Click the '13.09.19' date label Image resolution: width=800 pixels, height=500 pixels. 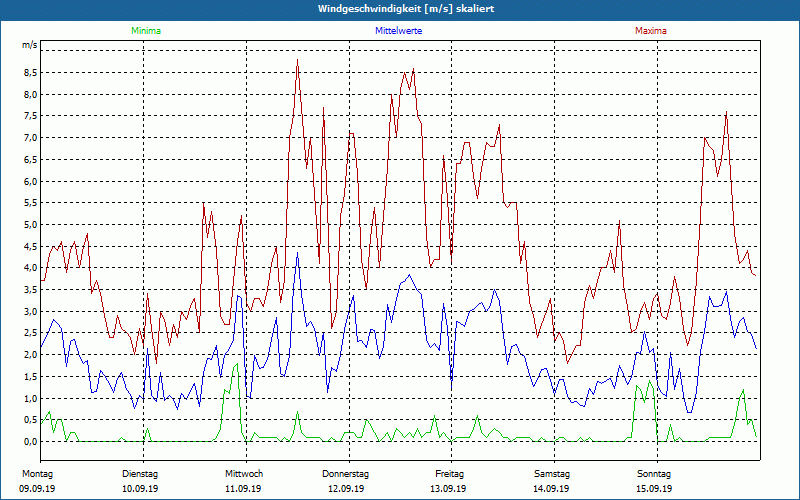[448, 489]
